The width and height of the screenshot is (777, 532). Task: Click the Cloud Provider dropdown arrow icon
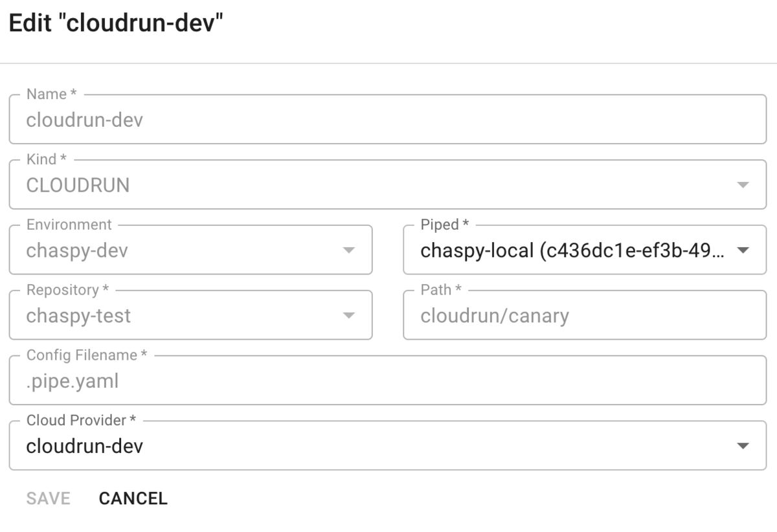[743, 446]
